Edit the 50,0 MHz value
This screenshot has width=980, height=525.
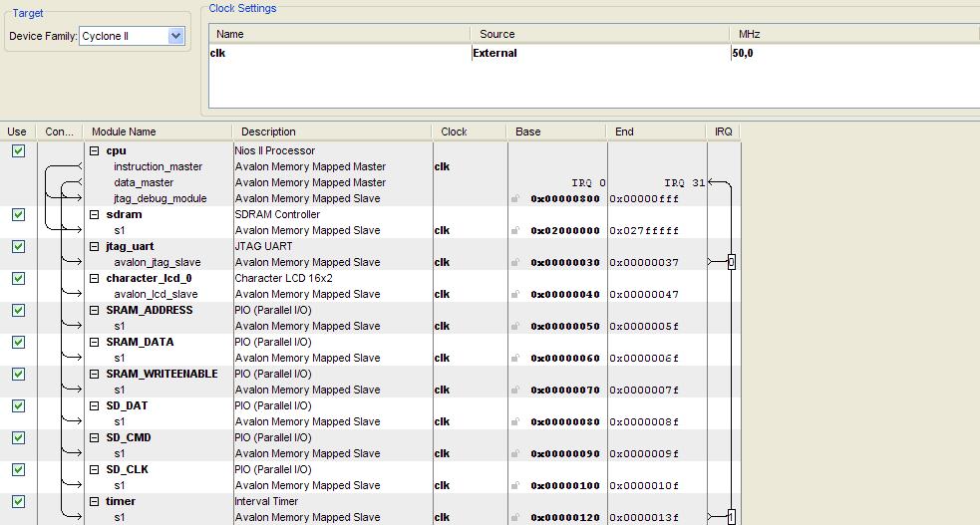point(855,53)
